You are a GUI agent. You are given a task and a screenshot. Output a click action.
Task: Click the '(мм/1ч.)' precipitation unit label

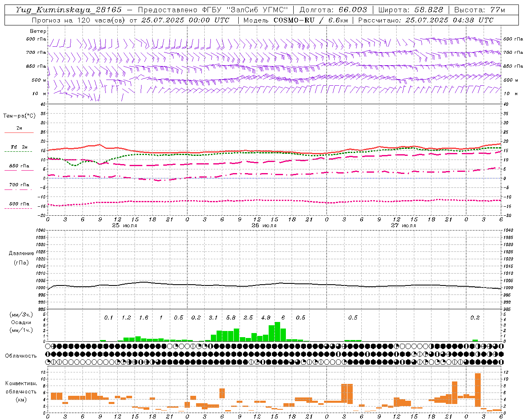21,330
